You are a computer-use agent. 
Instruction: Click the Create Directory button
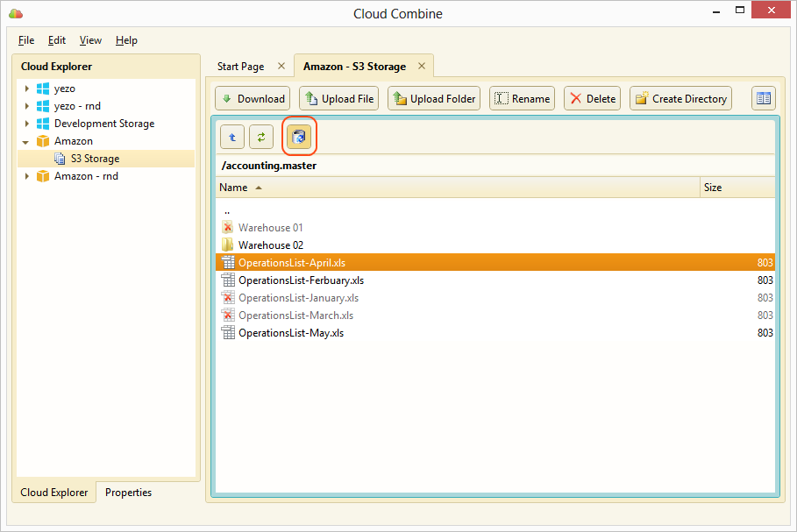click(680, 98)
